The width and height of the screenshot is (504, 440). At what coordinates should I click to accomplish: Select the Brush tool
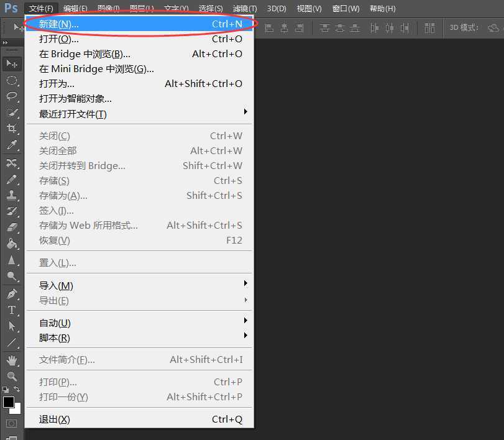12,178
